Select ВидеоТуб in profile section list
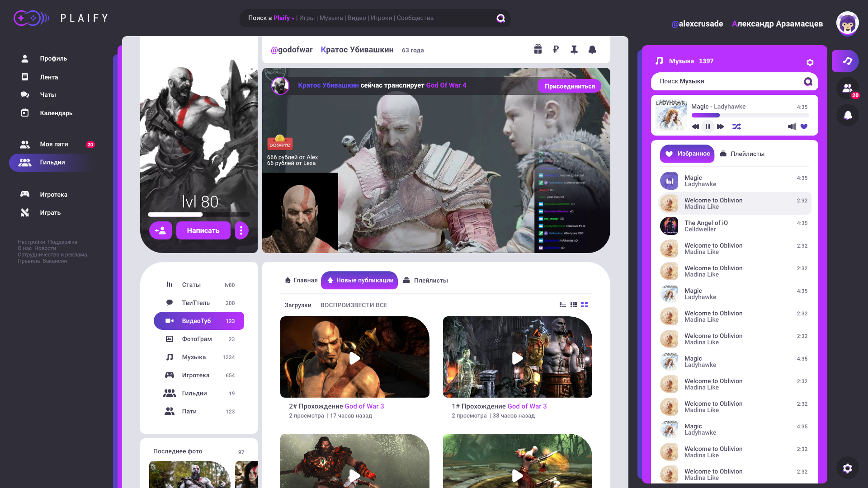 (199, 321)
